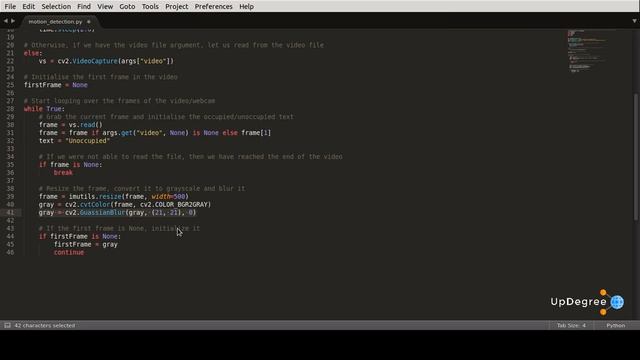Viewport: 640px width, 360px height.
Task: Click the '42 characters selected' status text
Action: coord(44,325)
